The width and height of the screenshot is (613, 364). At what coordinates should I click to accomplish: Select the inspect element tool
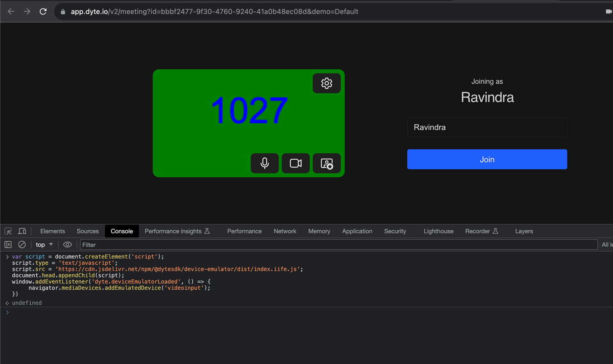(x=8, y=231)
